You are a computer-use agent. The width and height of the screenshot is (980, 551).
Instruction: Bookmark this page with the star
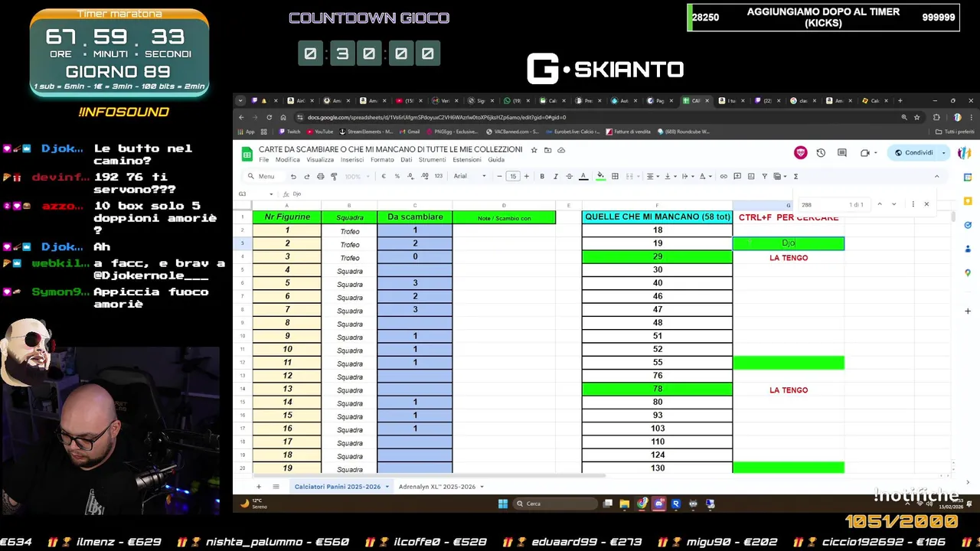tap(916, 117)
